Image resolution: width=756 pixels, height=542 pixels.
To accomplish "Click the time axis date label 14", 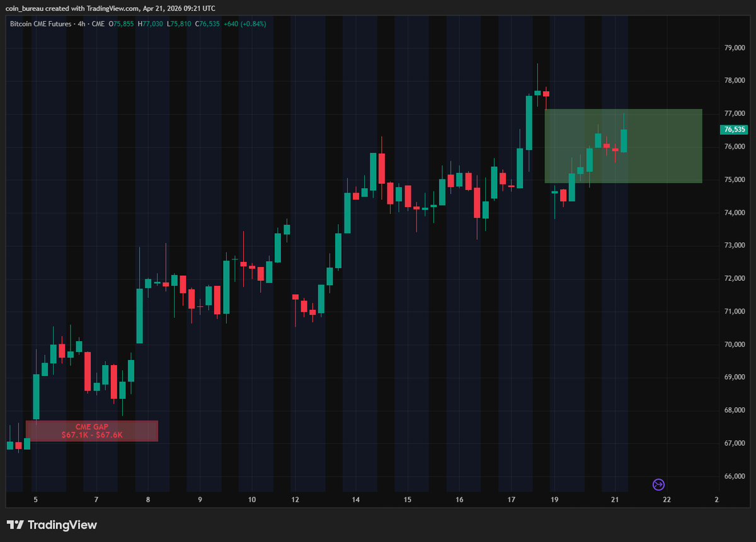I will (356, 500).
